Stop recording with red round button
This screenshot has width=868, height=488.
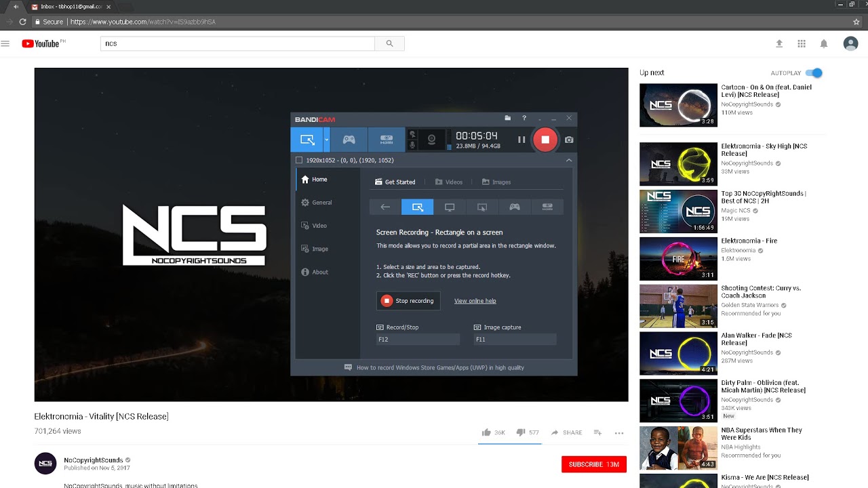[x=545, y=140]
